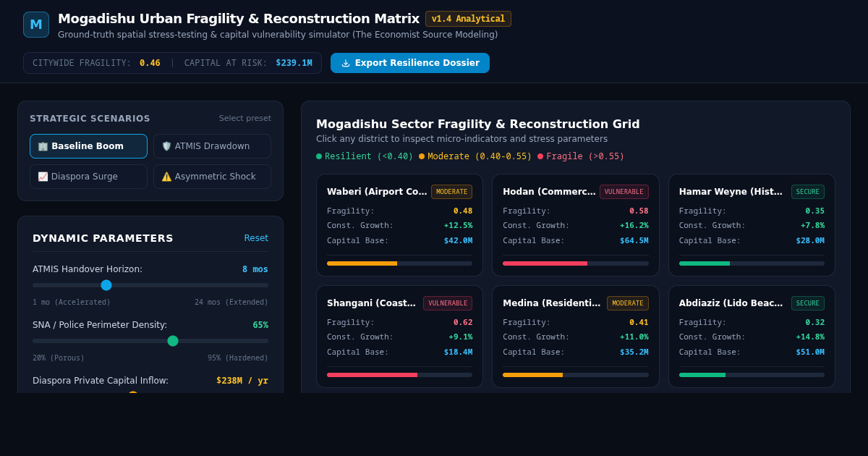Viewport: 868px width, 456px height.
Task: Adjust the ATMIS Handover Horizon slider
Action: pos(150,285)
